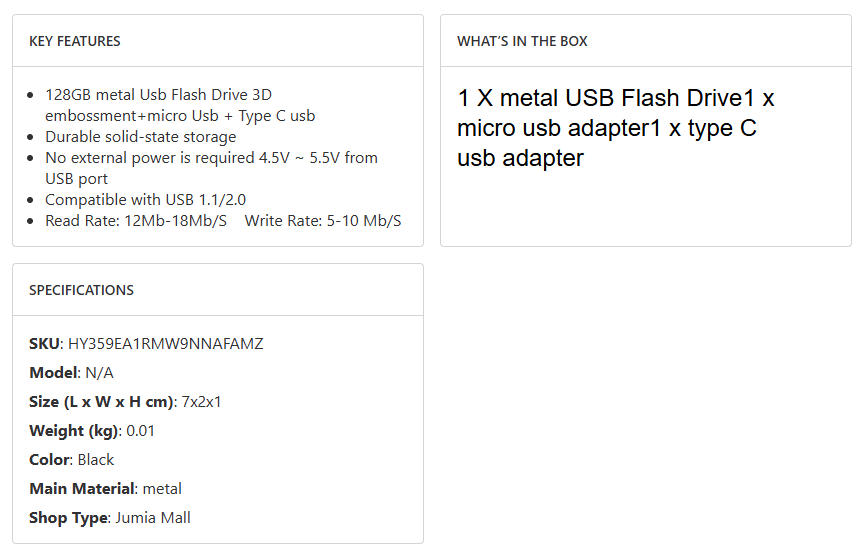Select the Jumia Mall shop type value
This screenshot has width=864, height=560.
coord(153,518)
